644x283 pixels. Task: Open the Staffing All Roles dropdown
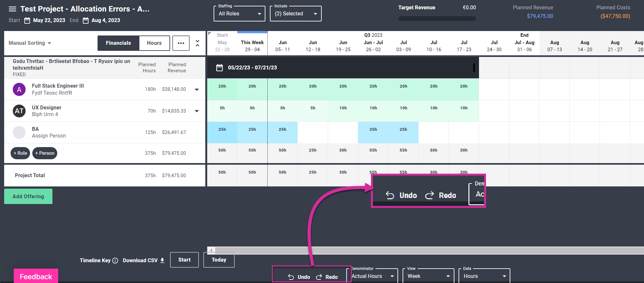(240, 14)
